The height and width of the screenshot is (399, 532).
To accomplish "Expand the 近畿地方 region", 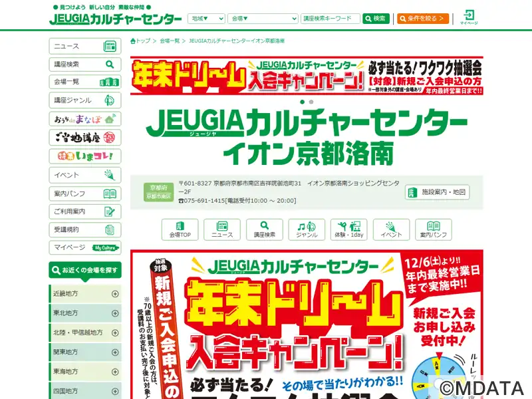I will [85, 294].
